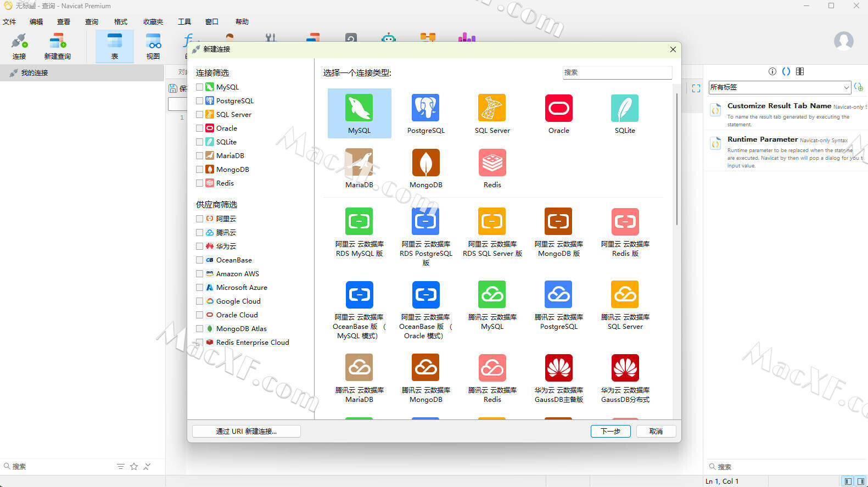Screen dimensions: 868x487
Task: Close the 新建连接 dialog
Action: point(673,49)
